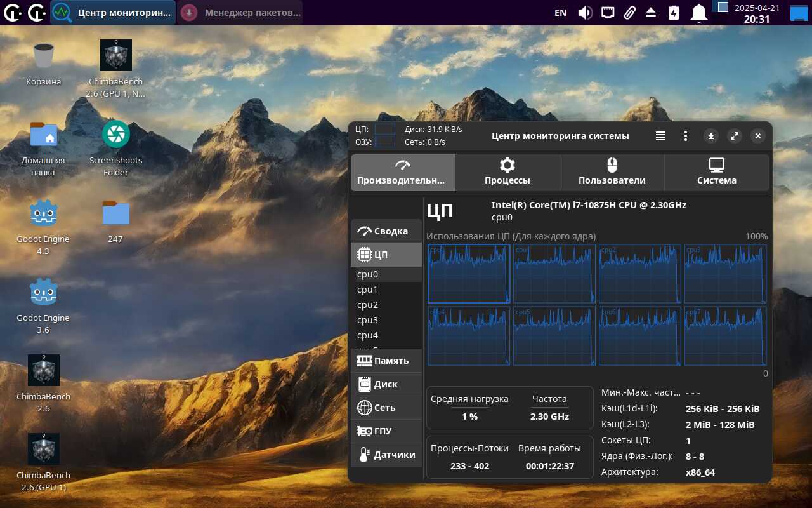
Task: Click the volume icon in the system tray
Action: point(585,13)
